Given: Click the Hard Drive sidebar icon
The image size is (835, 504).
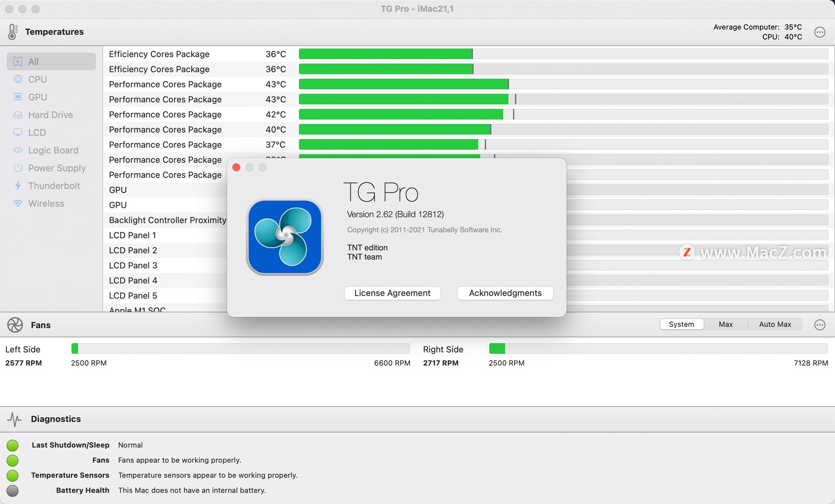Looking at the screenshot, I should point(18,115).
